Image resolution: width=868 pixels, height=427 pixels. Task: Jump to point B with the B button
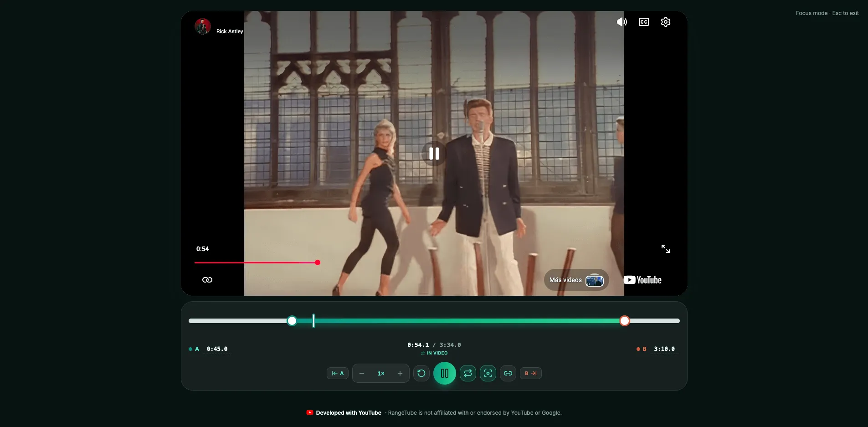pos(531,373)
